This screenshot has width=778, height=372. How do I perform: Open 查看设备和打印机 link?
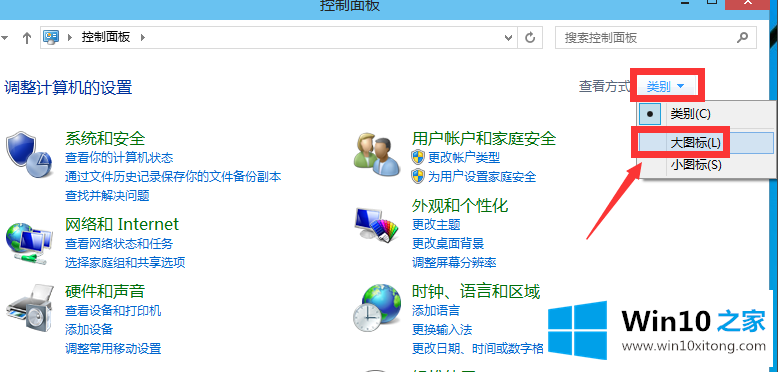[x=113, y=311]
